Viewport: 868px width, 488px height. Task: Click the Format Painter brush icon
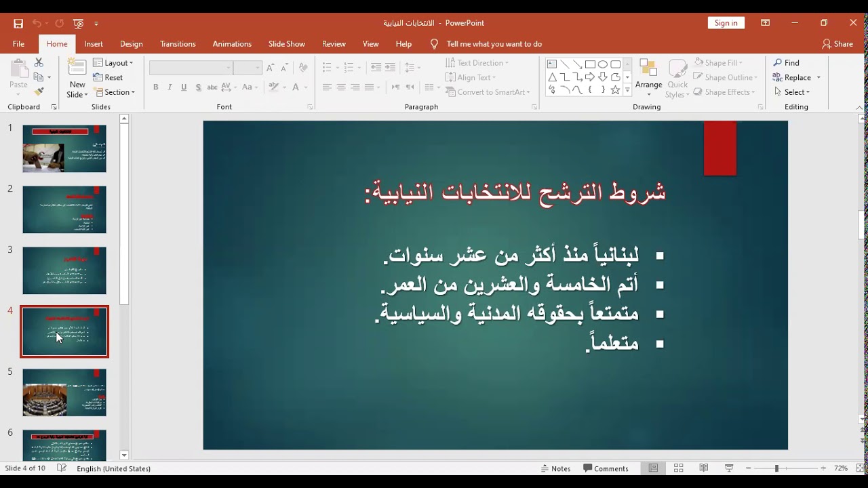pos(39,91)
